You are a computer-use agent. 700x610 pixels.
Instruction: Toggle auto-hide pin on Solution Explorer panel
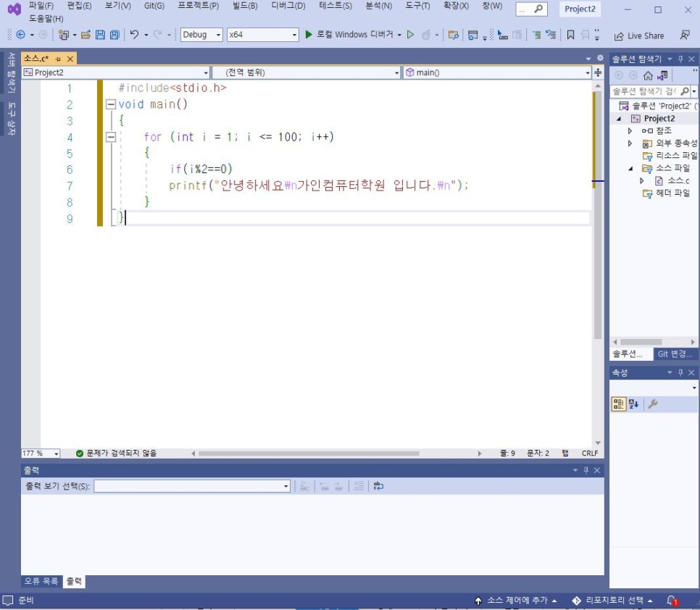680,59
